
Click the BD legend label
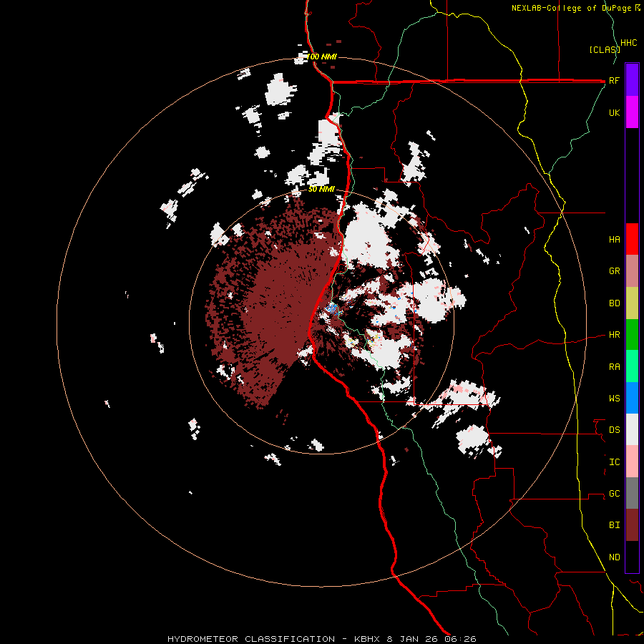[614, 303]
